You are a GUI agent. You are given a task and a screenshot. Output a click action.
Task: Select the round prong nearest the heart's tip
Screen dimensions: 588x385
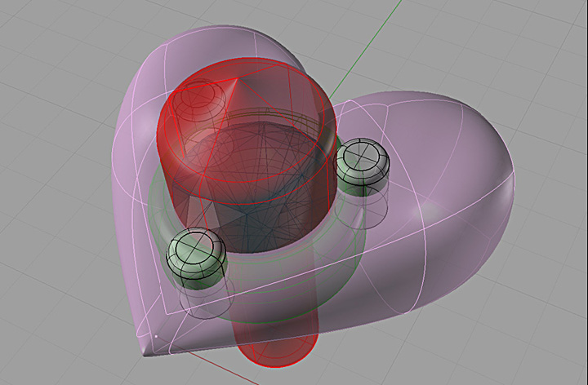click(x=197, y=258)
